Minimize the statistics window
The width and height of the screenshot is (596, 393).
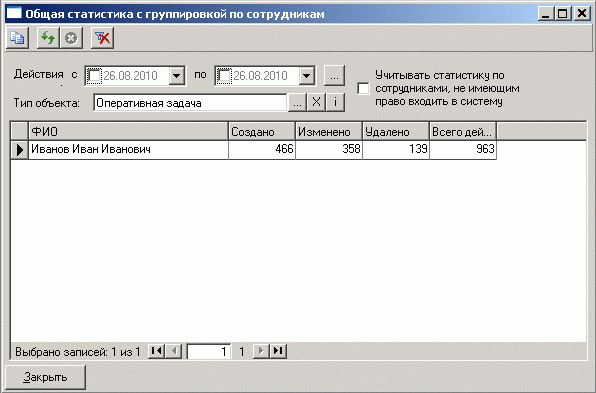point(546,14)
